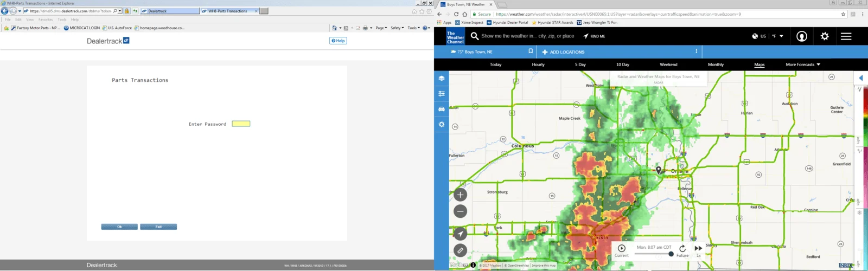Play the radar animation (Current)
The height and width of the screenshot is (271, 868).
(x=622, y=248)
